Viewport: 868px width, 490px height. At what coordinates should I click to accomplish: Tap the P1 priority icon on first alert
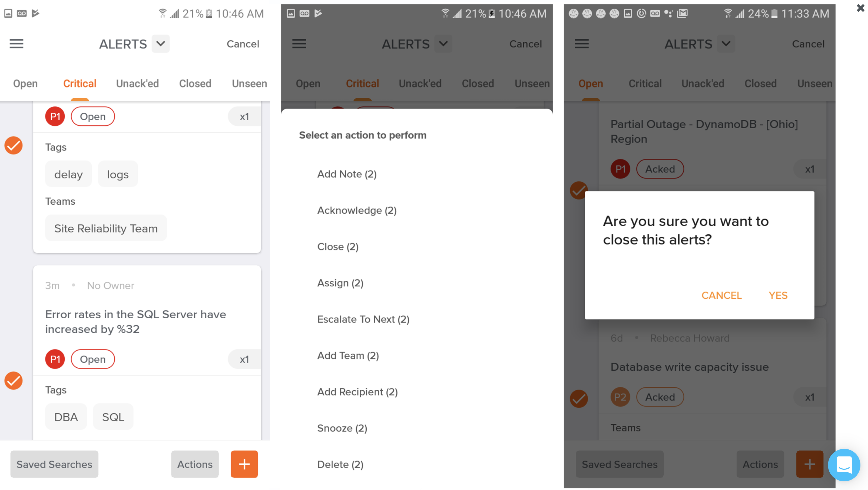pos(55,116)
